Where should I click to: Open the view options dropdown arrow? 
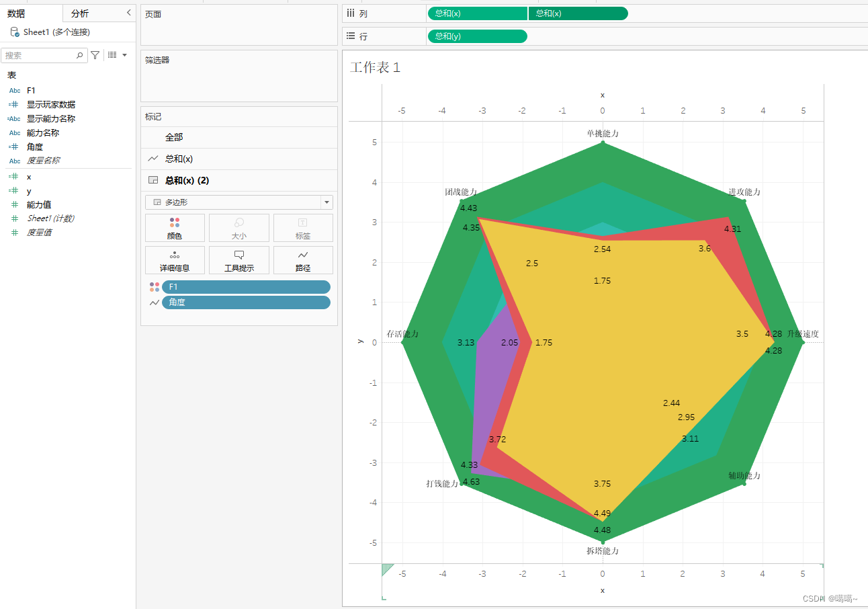click(x=125, y=55)
